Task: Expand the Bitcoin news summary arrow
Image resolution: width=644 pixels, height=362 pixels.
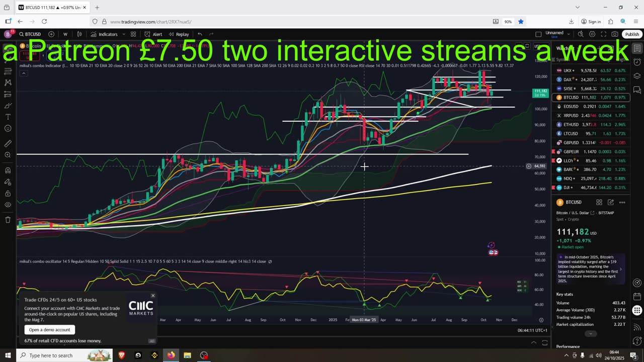Action: click(x=620, y=269)
